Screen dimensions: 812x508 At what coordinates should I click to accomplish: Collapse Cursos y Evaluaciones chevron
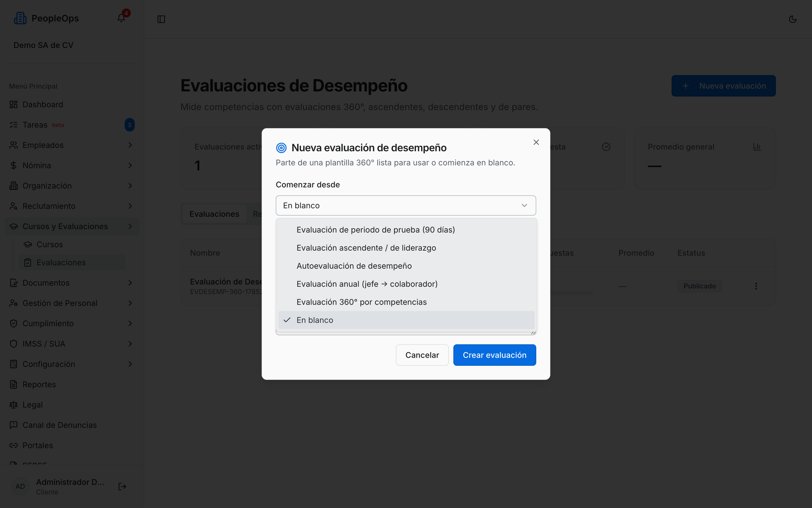click(130, 226)
